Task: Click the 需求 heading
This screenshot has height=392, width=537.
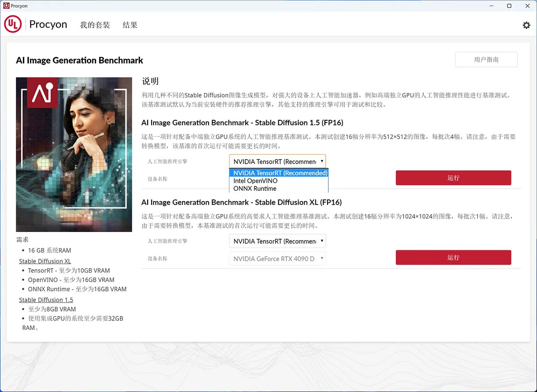Action: (x=22, y=240)
